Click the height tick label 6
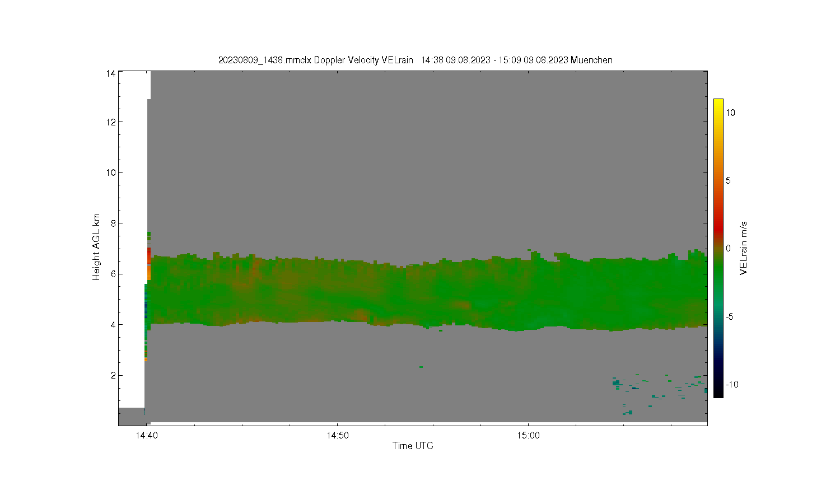Image resolution: width=840 pixels, height=504 pixels. coord(113,274)
